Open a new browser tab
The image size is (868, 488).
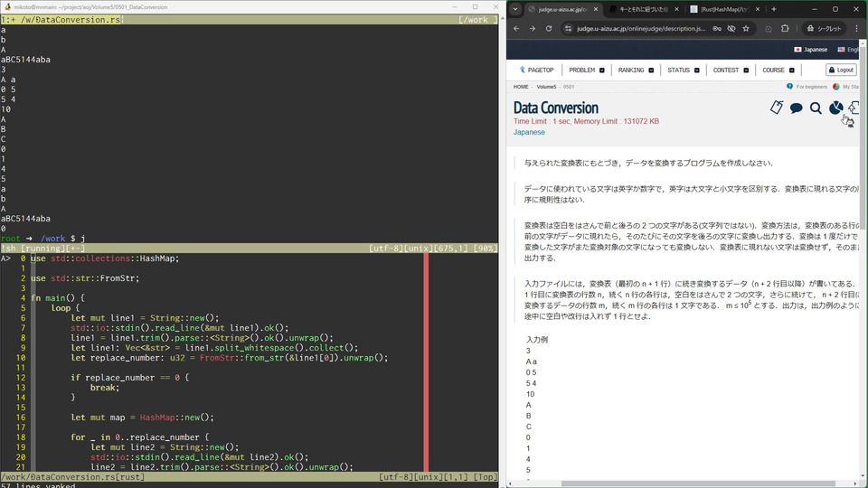pos(774,9)
